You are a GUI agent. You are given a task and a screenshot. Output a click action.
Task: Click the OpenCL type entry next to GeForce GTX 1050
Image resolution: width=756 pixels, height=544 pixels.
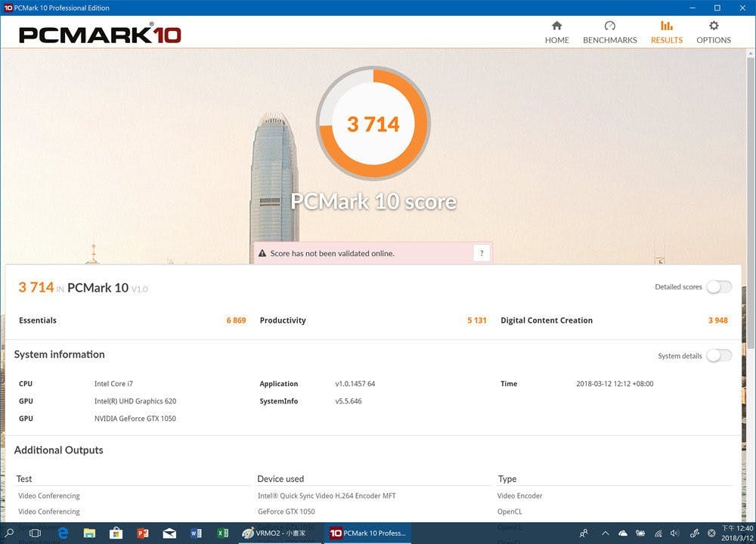tap(510, 512)
